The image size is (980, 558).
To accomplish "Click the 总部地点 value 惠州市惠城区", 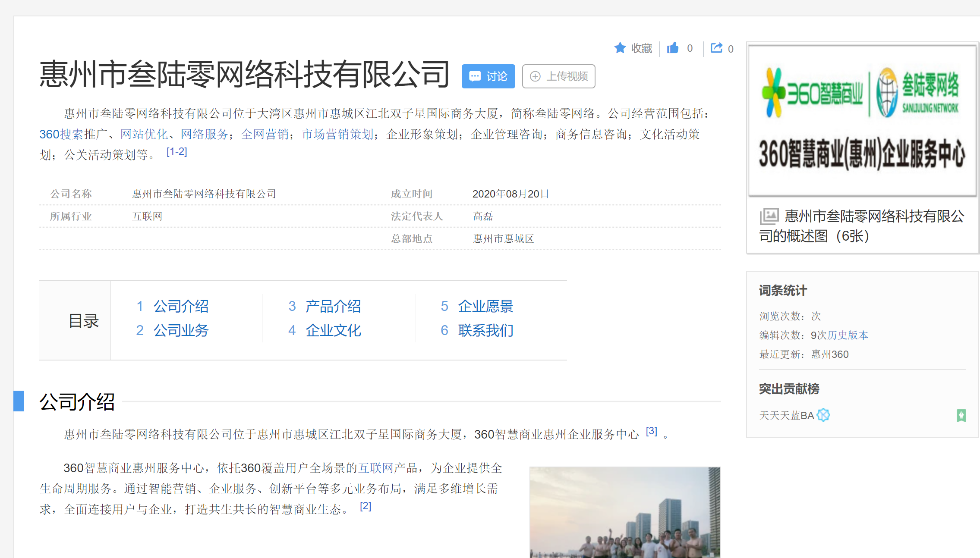I will (x=503, y=238).
